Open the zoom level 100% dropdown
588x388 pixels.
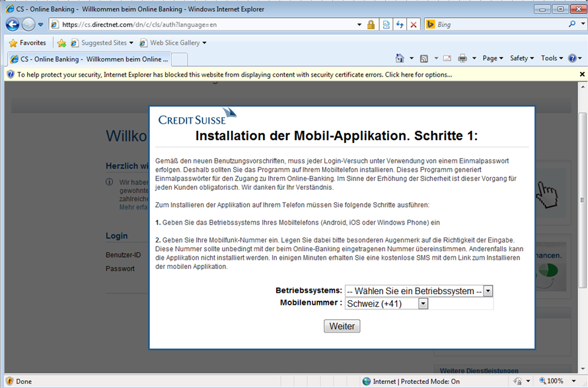pyautogui.click(x=555, y=381)
